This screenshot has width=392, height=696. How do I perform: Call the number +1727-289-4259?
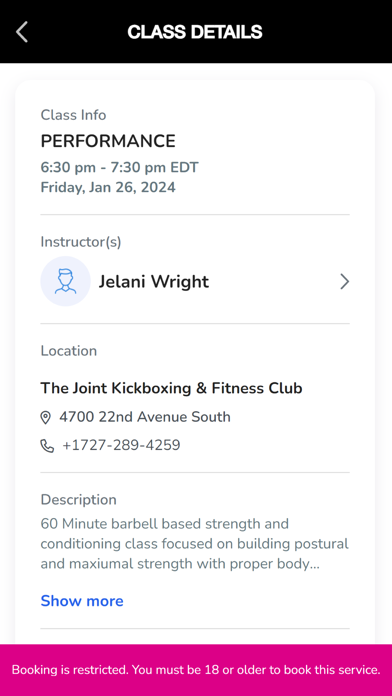point(121,445)
